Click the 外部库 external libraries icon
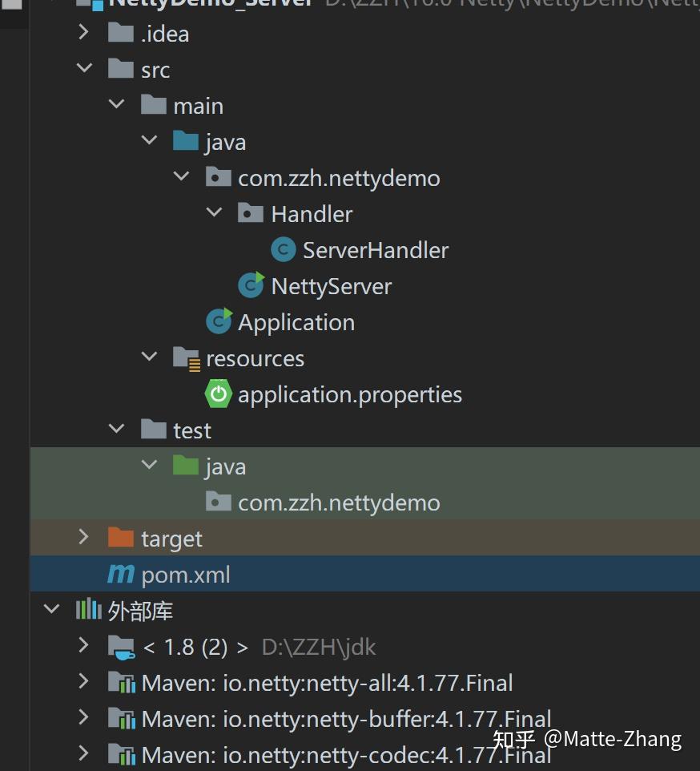 click(x=88, y=609)
